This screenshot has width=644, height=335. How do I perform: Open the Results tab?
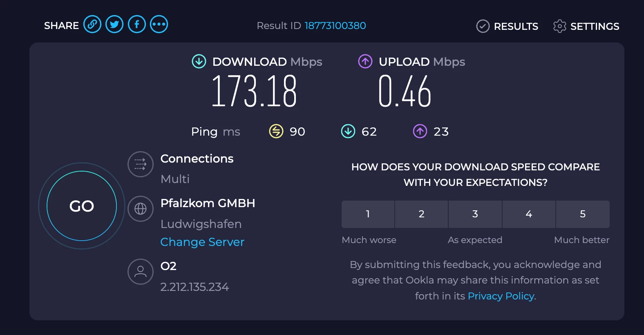click(x=508, y=26)
